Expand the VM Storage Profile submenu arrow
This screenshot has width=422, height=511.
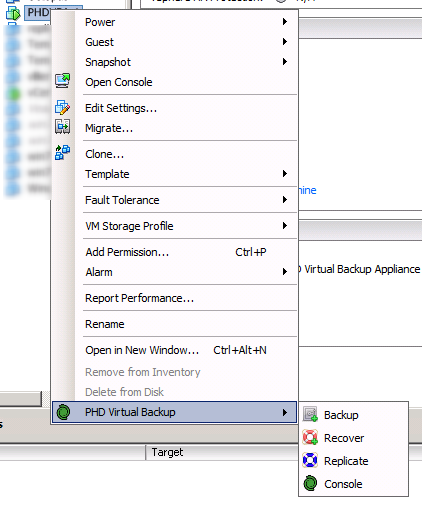click(285, 226)
